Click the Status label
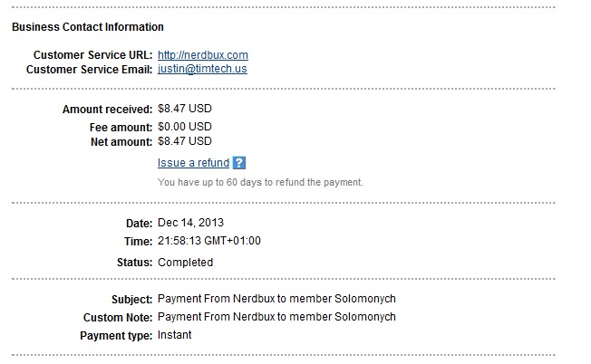The height and width of the screenshot is (364, 591). [134, 263]
